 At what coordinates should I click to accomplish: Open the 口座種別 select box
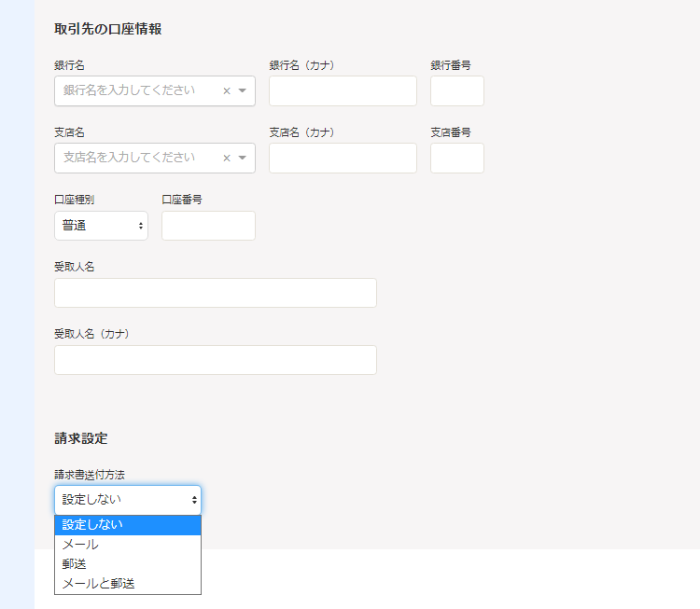tap(101, 226)
